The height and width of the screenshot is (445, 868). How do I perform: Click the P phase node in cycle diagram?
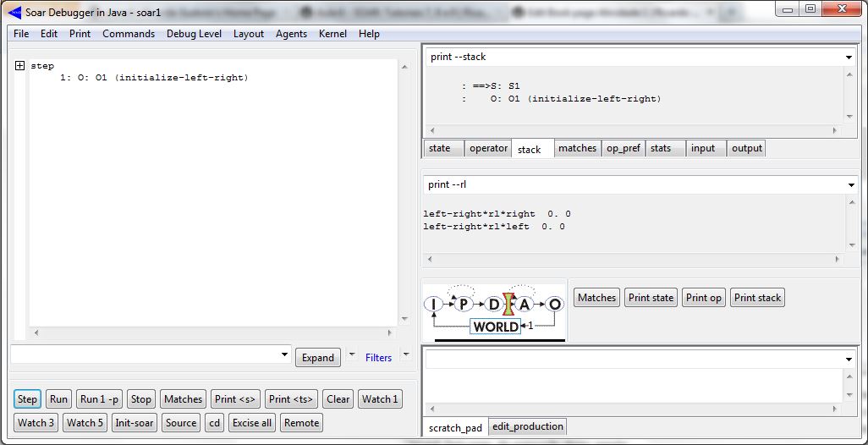coord(463,304)
